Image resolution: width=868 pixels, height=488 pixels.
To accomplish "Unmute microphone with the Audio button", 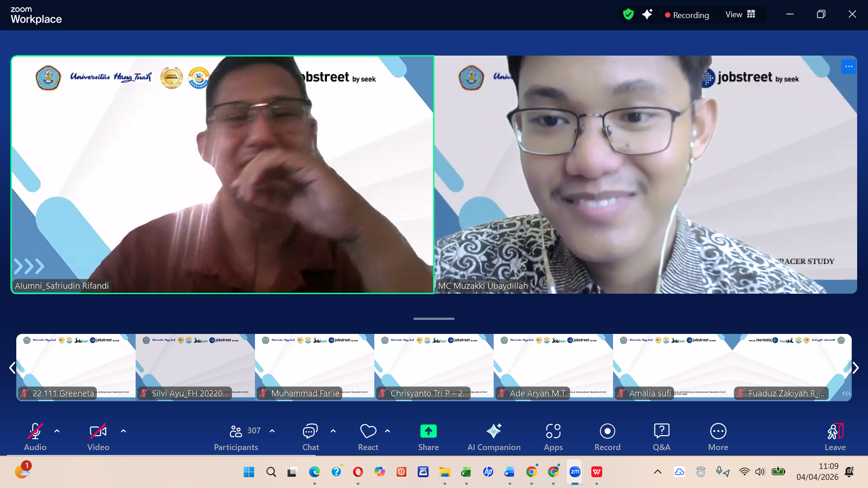I will click(x=35, y=437).
